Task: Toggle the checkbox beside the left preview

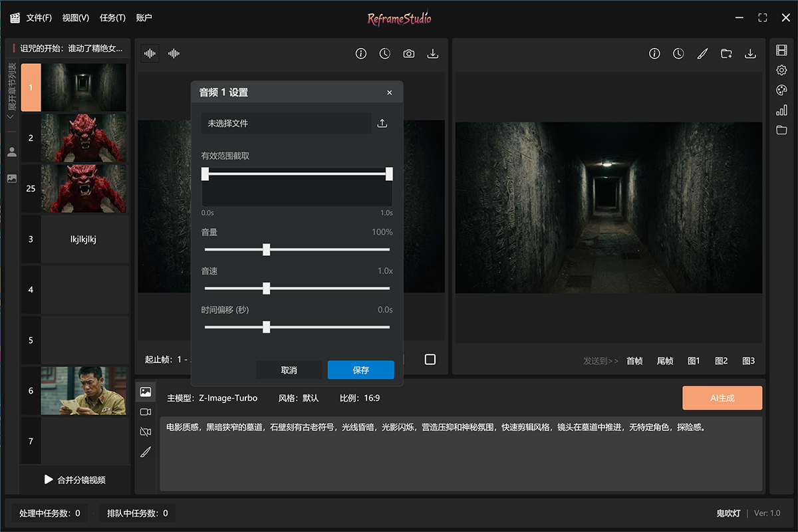Action: click(x=430, y=360)
